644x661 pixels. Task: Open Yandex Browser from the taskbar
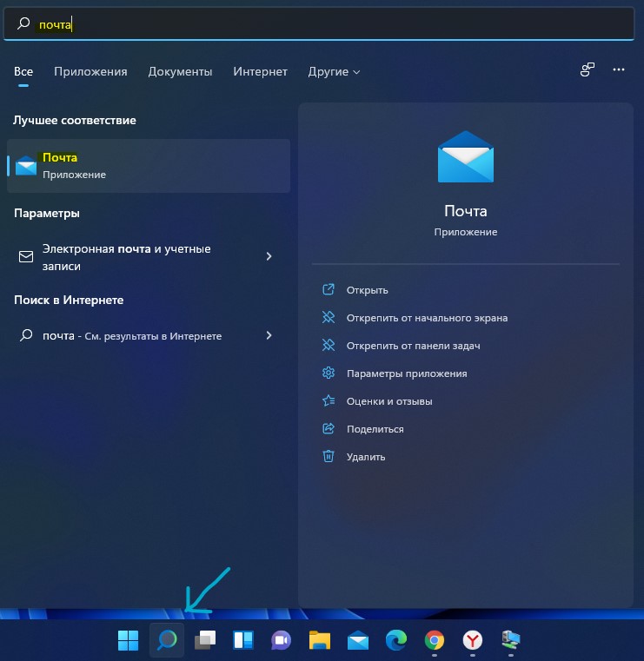click(472, 640)
